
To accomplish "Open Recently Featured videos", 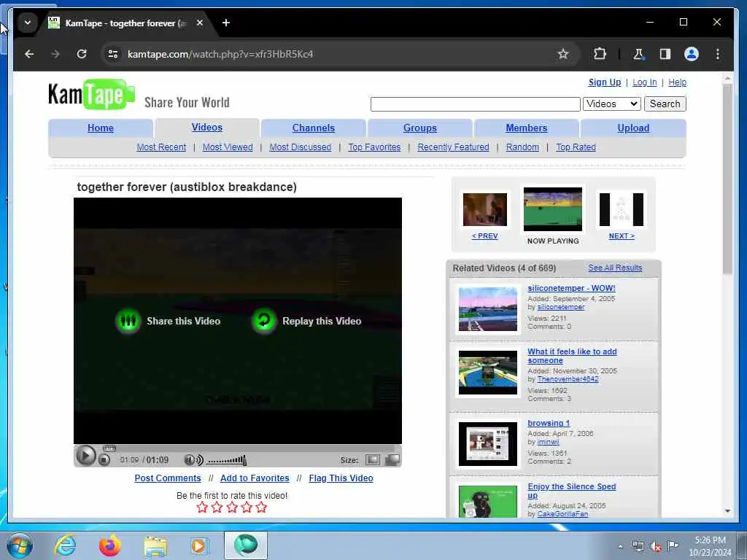I will [x=453, y=147].
